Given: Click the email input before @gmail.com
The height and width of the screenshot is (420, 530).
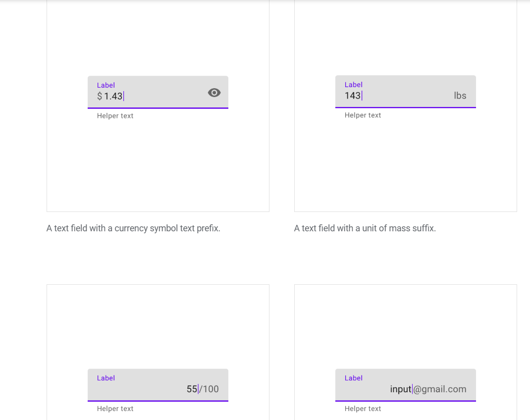Looking at the screenshot, I should 400,389.
